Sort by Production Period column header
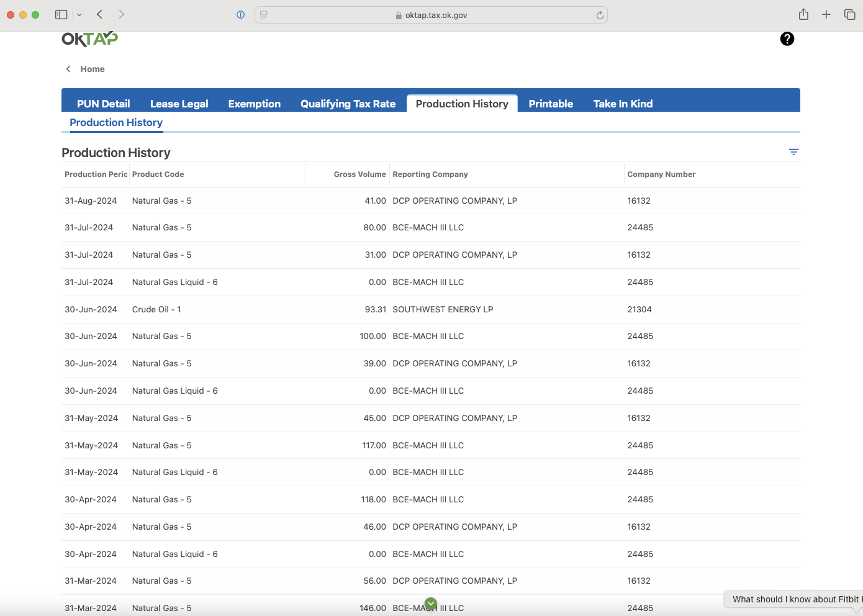Screen dimensions: 863x616 pos(96,174)
